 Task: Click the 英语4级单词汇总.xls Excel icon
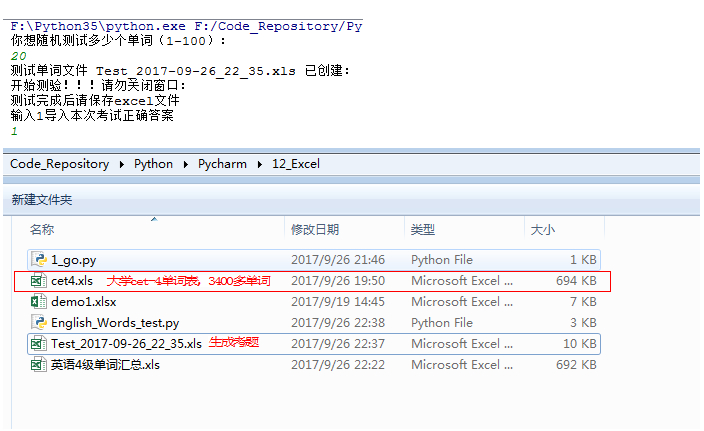click(x=39, y=364)
